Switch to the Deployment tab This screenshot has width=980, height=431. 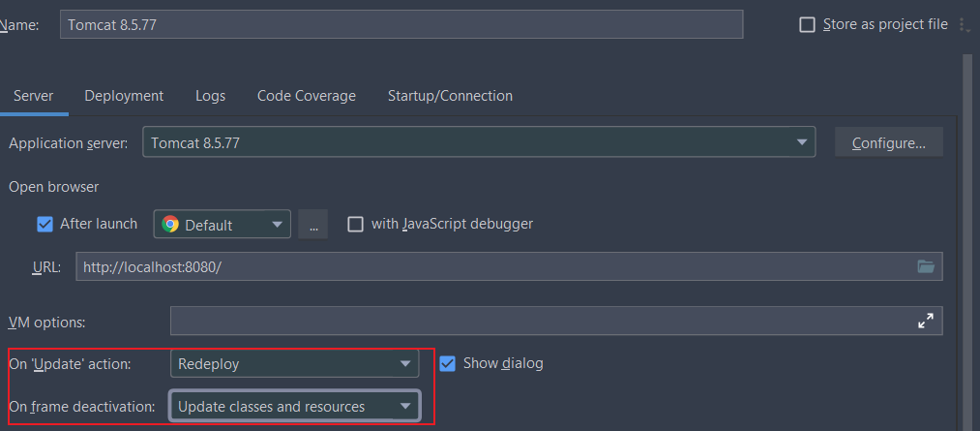coord(124,96)
